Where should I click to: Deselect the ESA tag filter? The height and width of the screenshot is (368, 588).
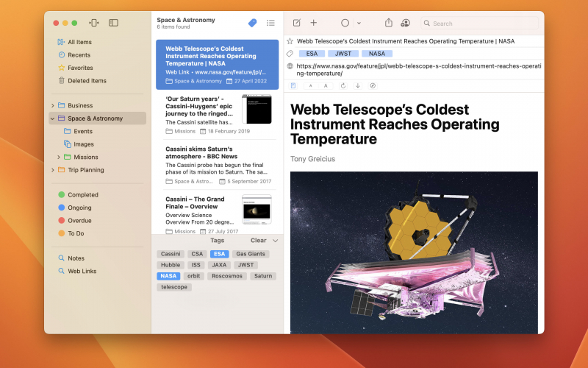(x=219, y=254)
